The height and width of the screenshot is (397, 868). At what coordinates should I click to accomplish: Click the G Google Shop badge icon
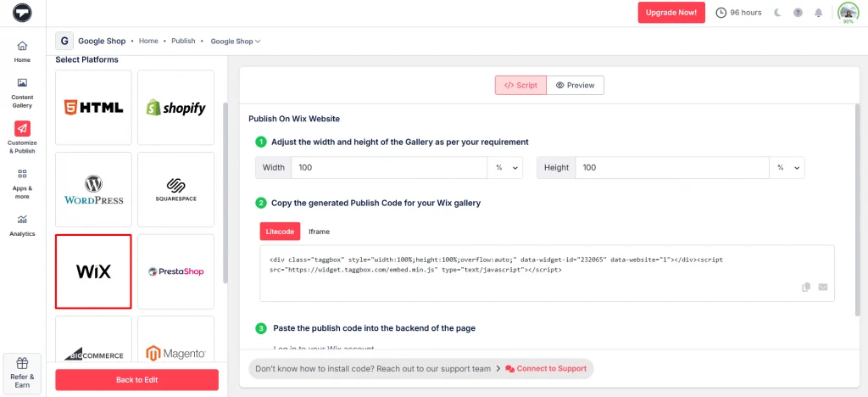pos(64,41)
